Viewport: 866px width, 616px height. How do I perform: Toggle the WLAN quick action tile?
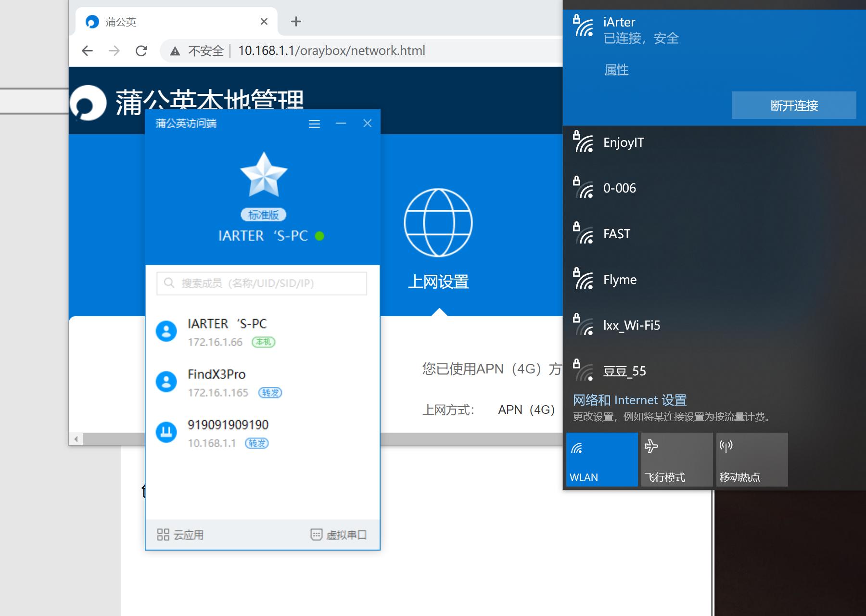tap(601, 459)
